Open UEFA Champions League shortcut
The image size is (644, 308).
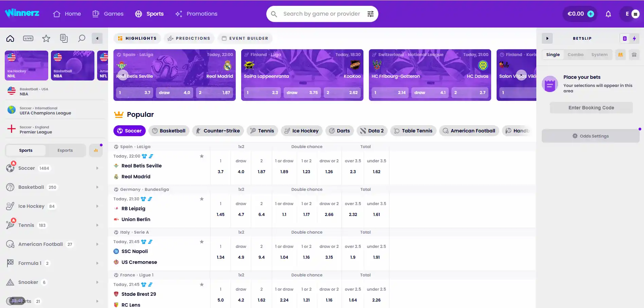(x=55, y=110)
